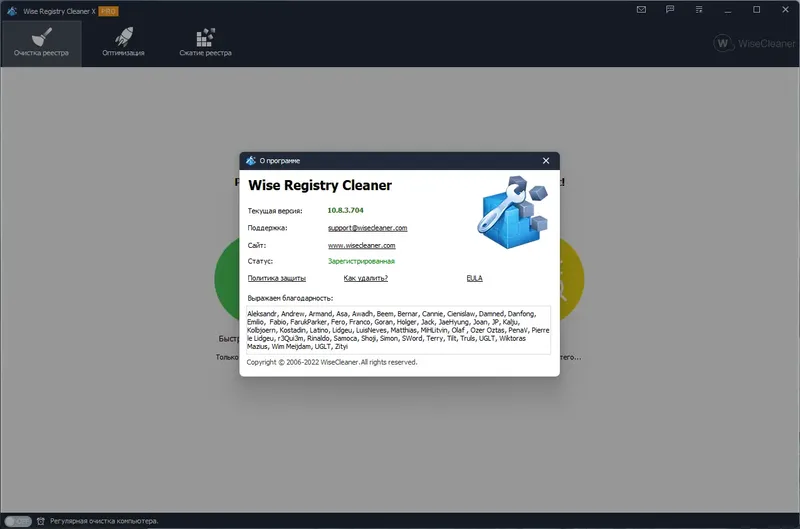Switch to the Оптимизация tab
Image resolution: width=800 pixels, height=529 pixels.
[123, 44]
